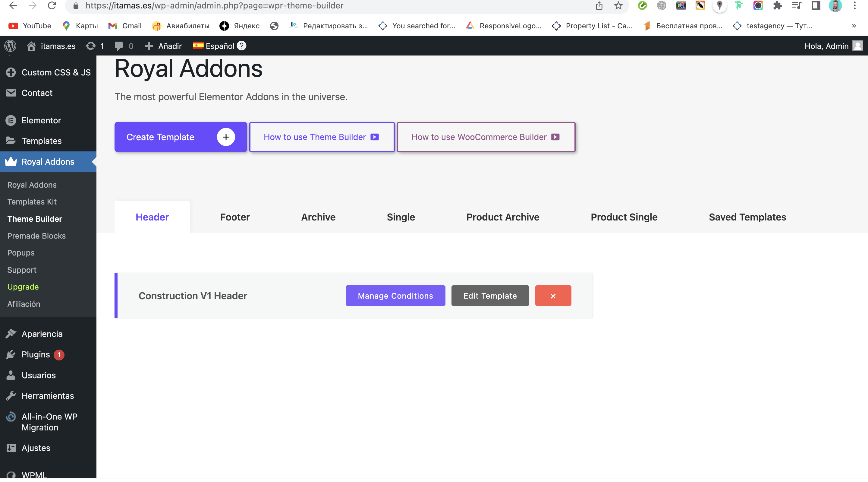
Task: Open Manage Conditions for Construction V1 Header
Action: coord(395,296)
